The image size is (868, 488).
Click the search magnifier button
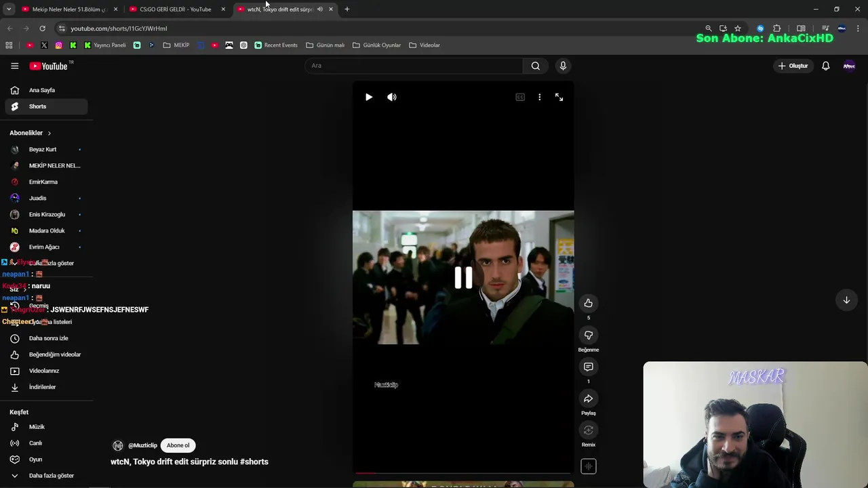click(x=536, y=66)
